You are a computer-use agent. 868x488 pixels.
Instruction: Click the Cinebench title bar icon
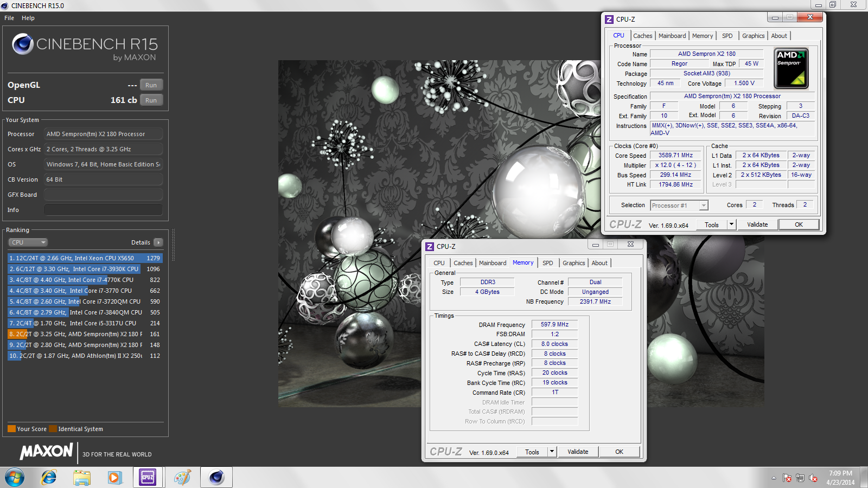click(5, 5)
